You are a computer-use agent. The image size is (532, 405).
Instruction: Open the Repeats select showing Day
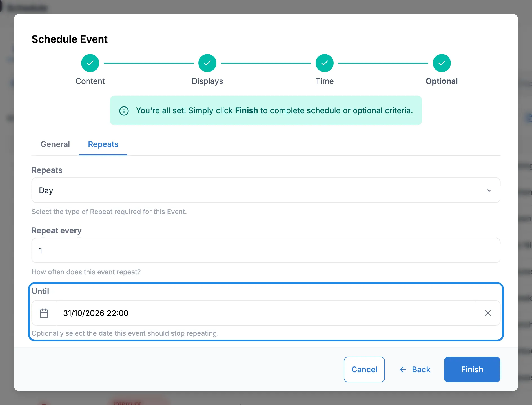[x=266, y=190]
